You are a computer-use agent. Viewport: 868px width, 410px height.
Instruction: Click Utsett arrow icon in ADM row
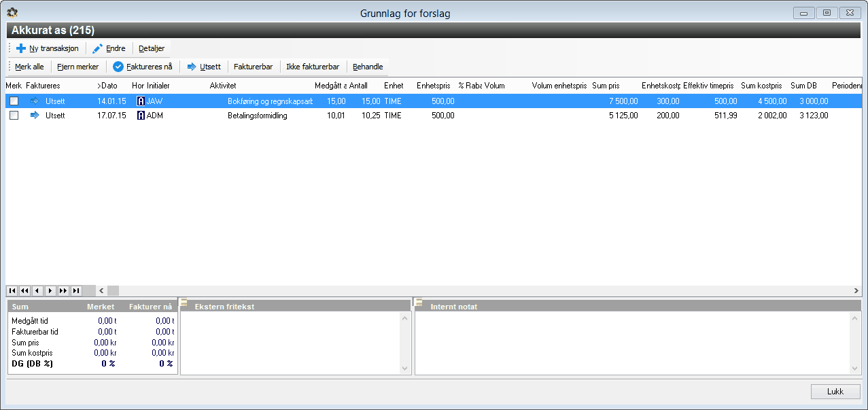click(35, 116)
